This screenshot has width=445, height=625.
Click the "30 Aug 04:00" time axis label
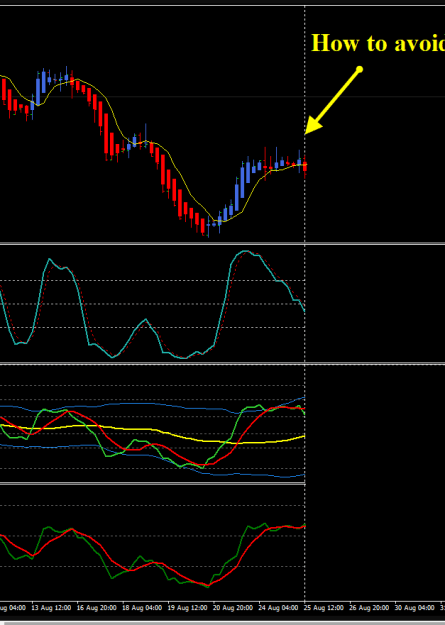pos(415,608)
